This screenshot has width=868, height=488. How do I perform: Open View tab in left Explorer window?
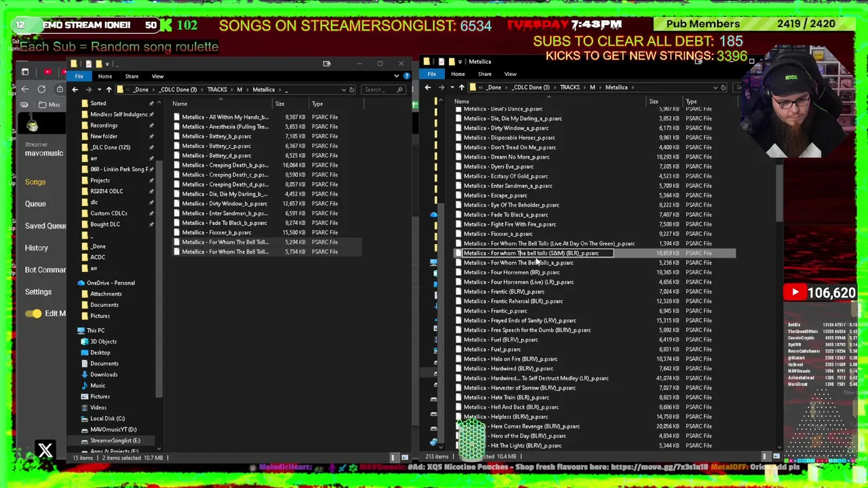point(157,76)
